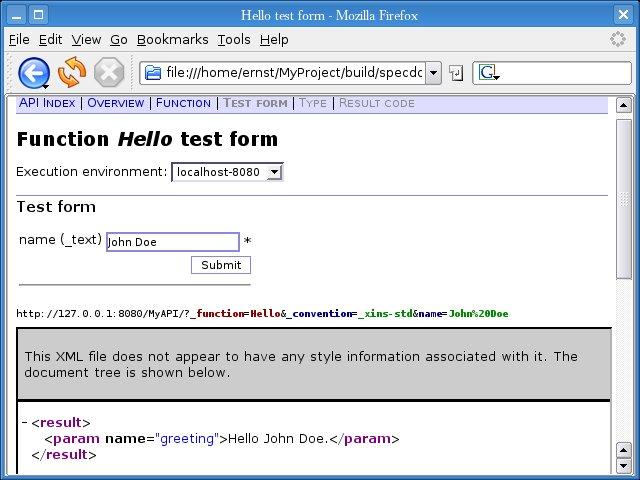Open the File menu
The image size is (640, 480).
(x=19, y=40)
